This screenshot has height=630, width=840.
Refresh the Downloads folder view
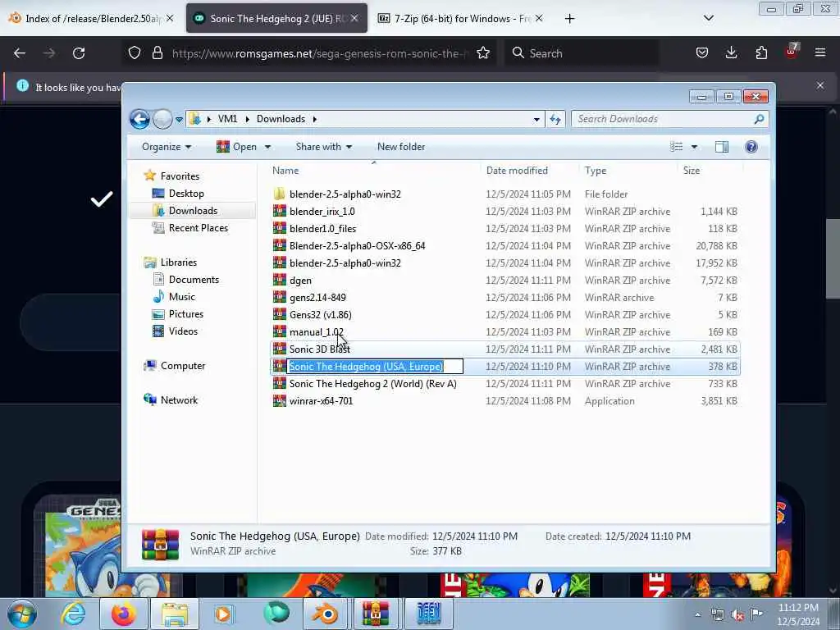555,119
